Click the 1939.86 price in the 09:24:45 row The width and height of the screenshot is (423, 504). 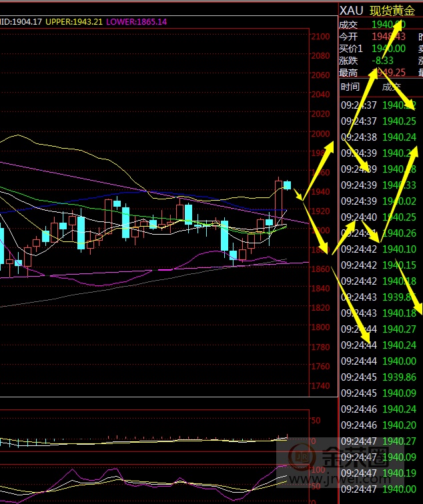click(399, 377)
